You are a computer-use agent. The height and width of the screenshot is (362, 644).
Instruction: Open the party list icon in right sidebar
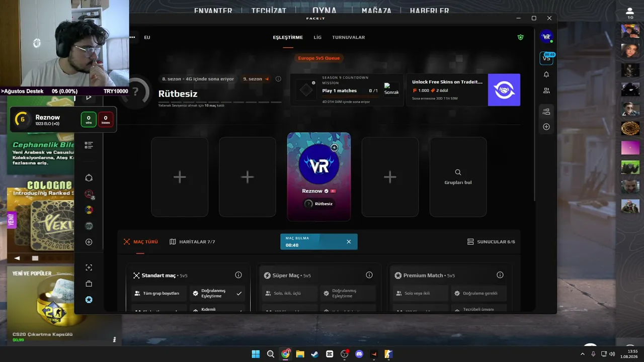point(546,112)
